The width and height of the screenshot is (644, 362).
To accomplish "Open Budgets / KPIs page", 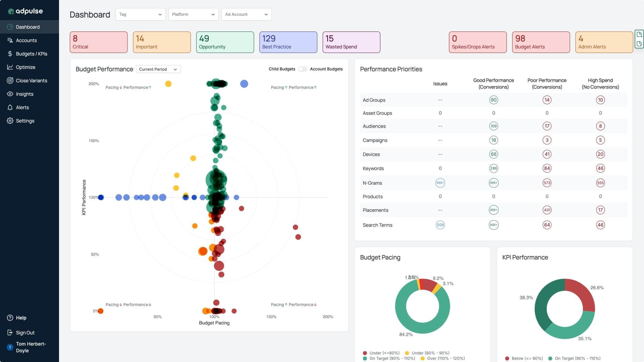I will [32, 54].
